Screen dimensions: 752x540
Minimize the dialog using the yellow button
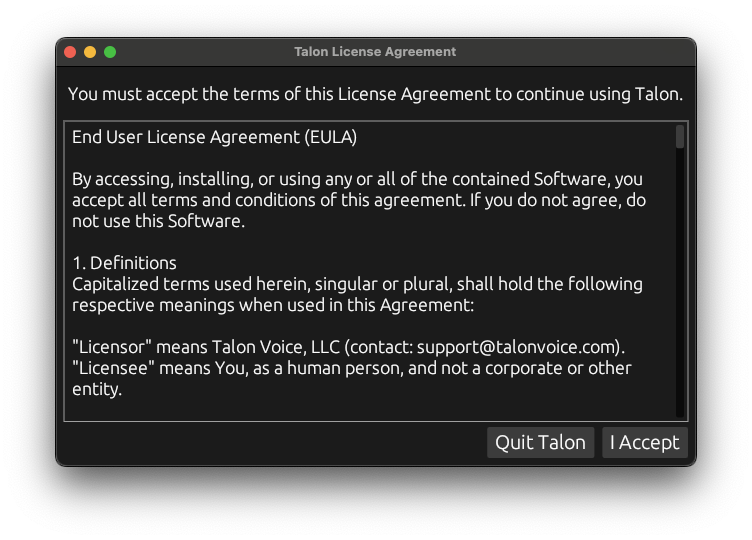tap(90, 52)
